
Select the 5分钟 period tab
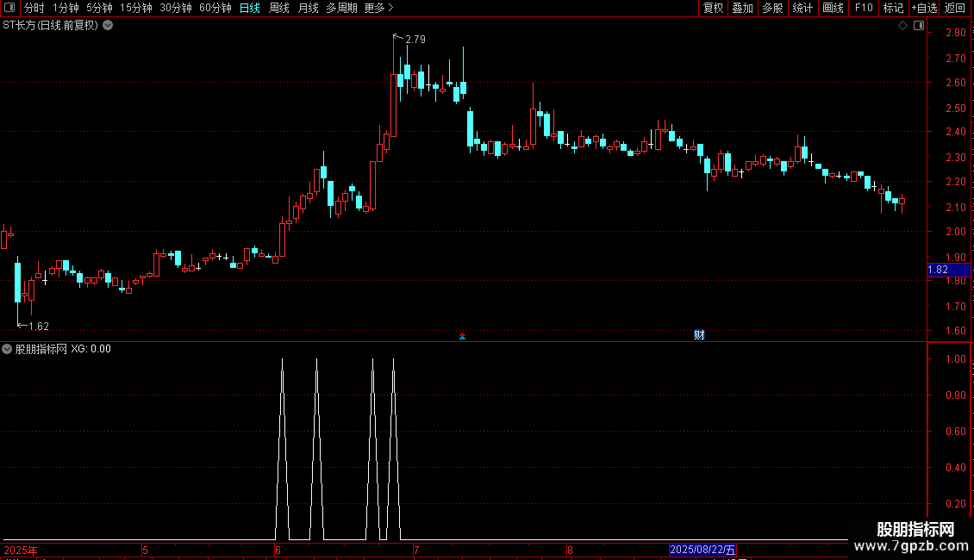[x=99, y=8]
